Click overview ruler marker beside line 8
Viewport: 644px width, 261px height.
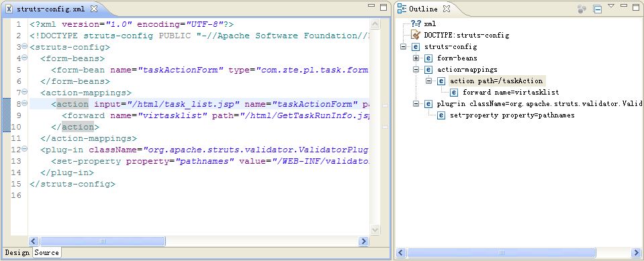tap(385, 105)
